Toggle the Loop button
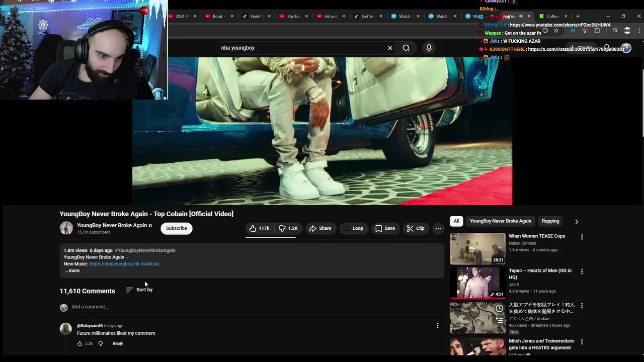The width and height of the screenshot is (644, 362). pos(353,228)
